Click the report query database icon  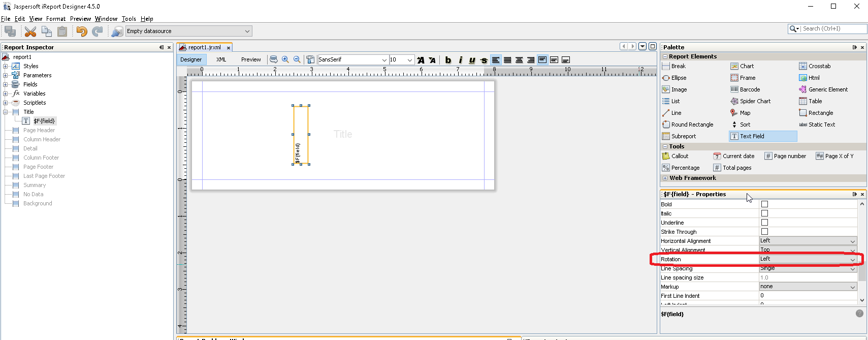coord(274,60)
